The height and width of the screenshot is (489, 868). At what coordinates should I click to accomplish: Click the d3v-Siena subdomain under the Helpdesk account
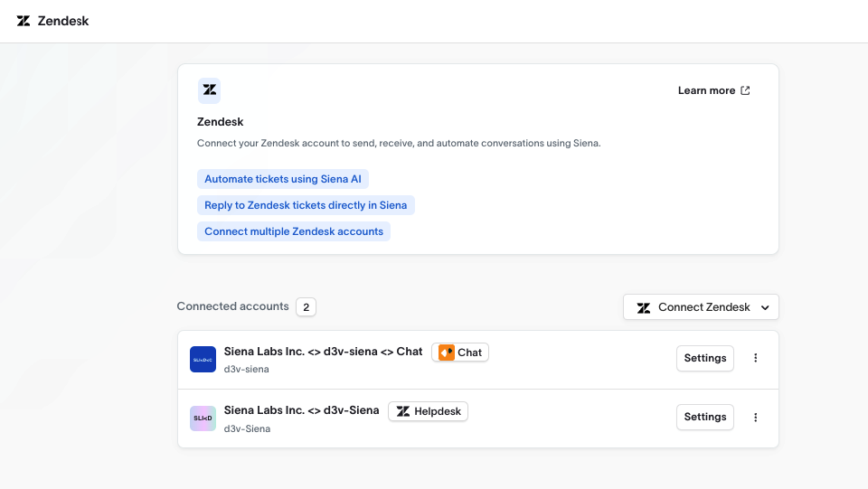[x=247, y=428]
